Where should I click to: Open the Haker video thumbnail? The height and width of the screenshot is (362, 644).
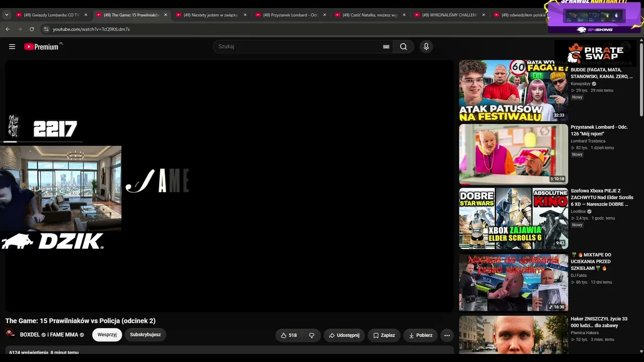click(513, 334)
